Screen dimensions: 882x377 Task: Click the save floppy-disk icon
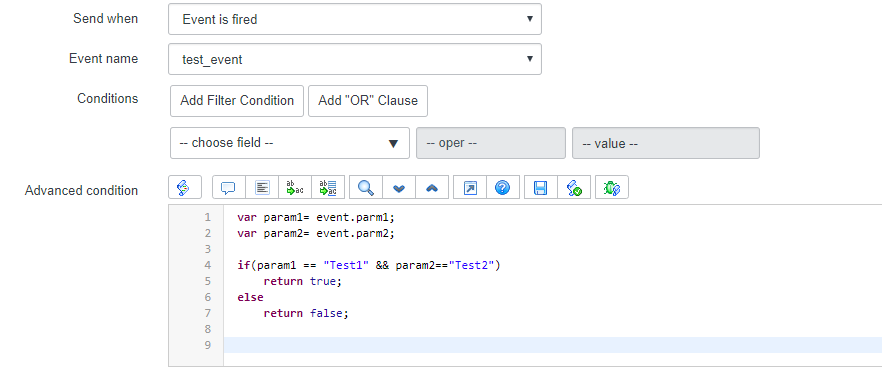(x=541, y=187)
